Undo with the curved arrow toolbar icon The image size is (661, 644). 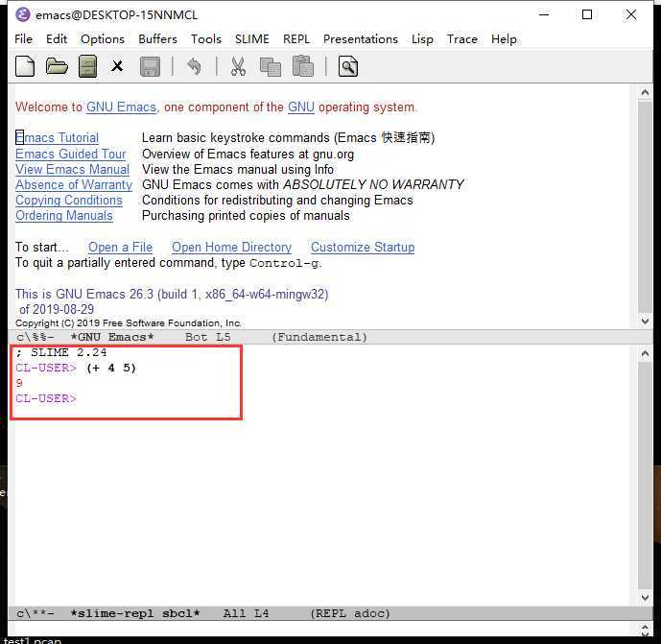[x=194, y=66]
